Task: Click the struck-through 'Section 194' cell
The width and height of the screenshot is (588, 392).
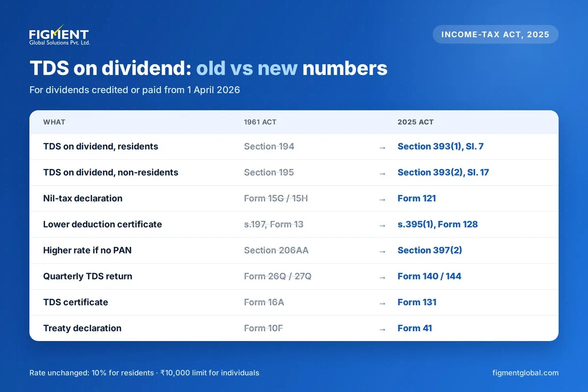Action: point(269,147)
